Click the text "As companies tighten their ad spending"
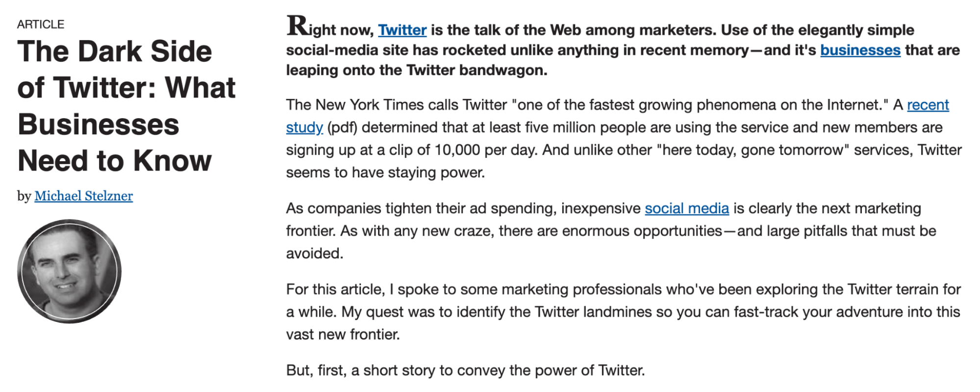Image resolution: width=980 pixels, height=392 pixels. tap(421, 208)
